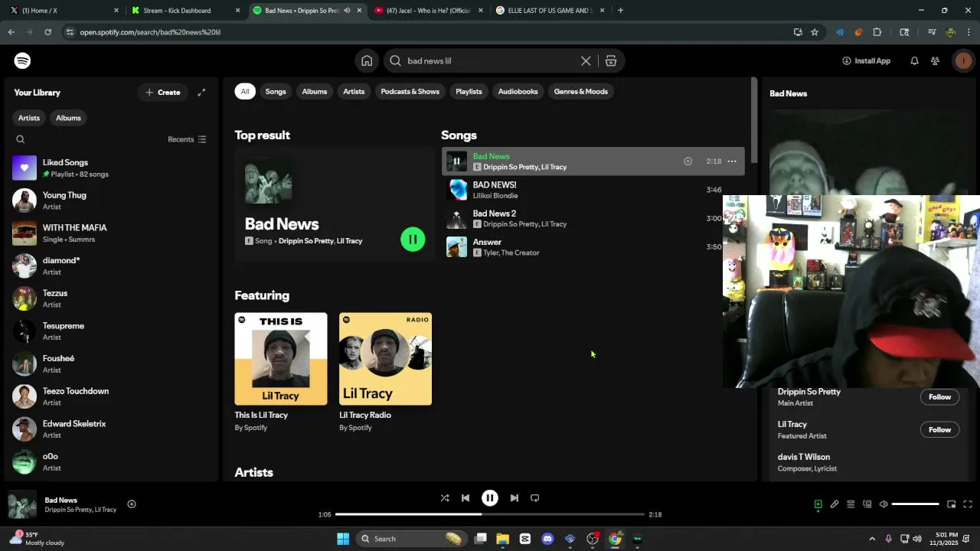Show Playlists results
980x551 pixels.
coord(469,91)
